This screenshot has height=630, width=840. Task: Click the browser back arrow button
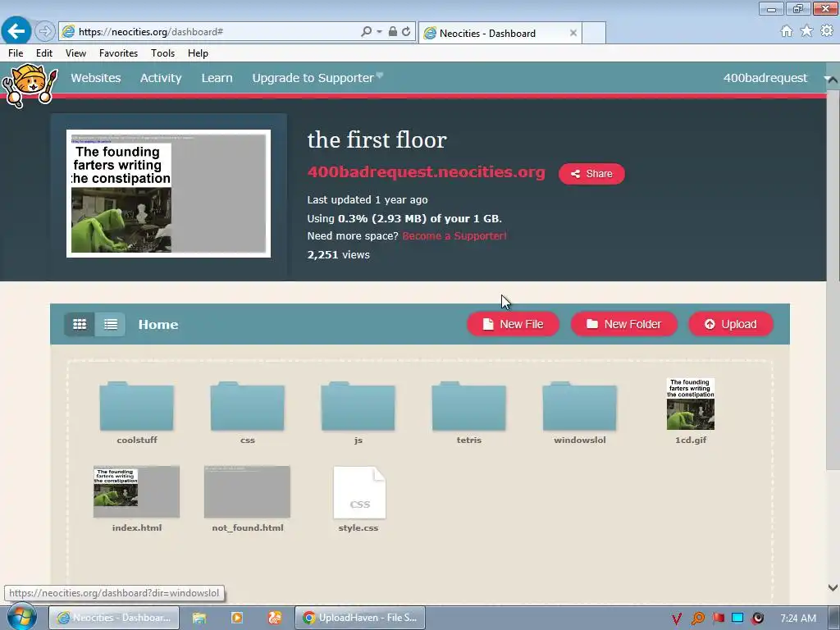(16, 30)
